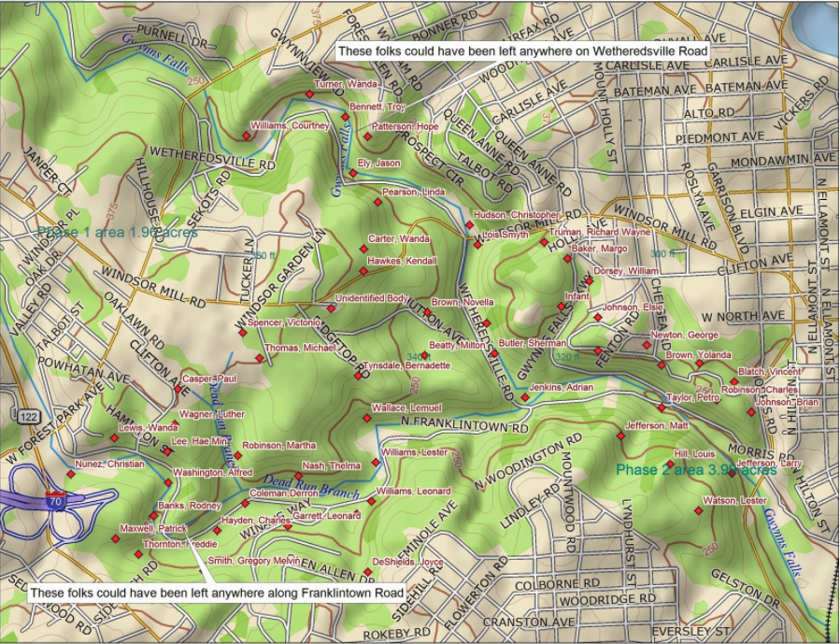This screenshot has width=840, height=644.
Task: Click the 'Beatty, Milton' name label
Action: [457, 346]
